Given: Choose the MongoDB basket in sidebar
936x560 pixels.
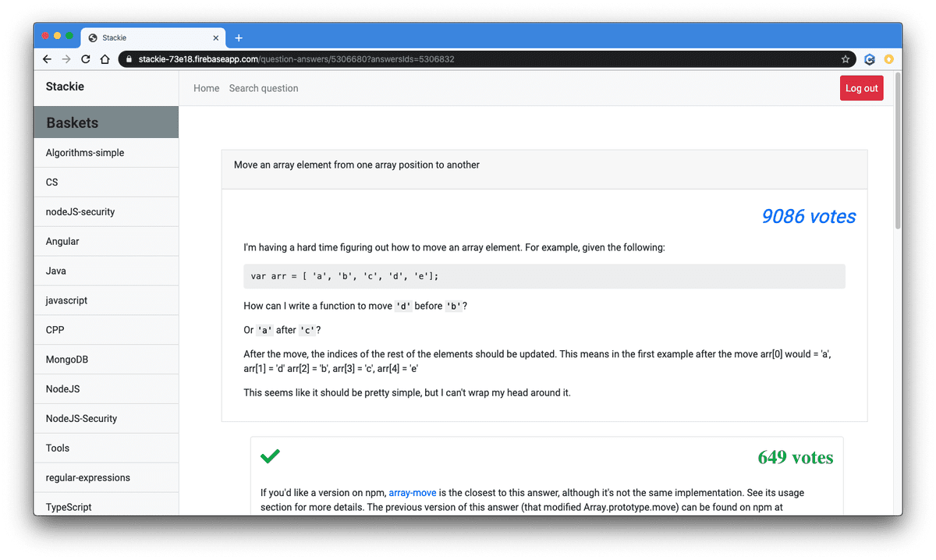Looking at the screenshot, I should [69, 360].
